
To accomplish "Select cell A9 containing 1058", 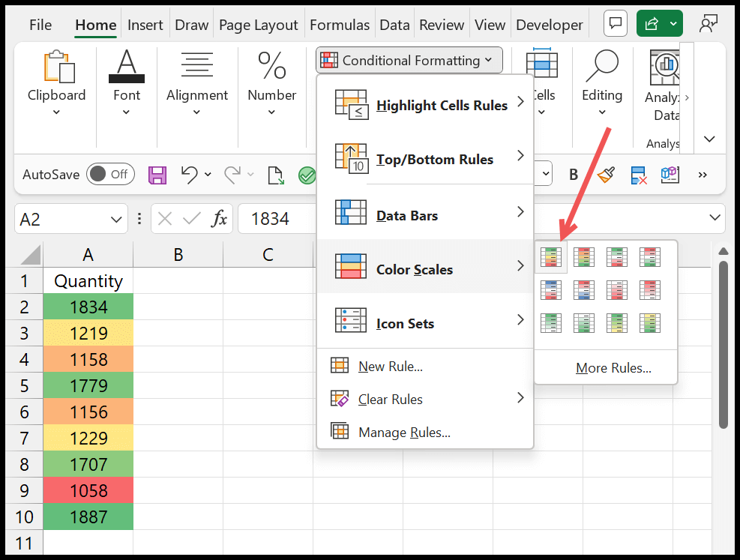I will pos(88,490).
